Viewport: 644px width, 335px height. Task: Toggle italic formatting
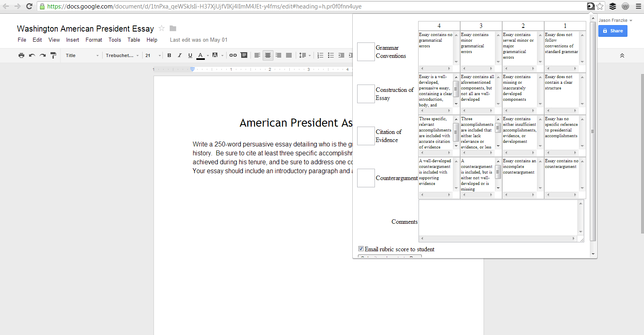[x=180, y=55]
